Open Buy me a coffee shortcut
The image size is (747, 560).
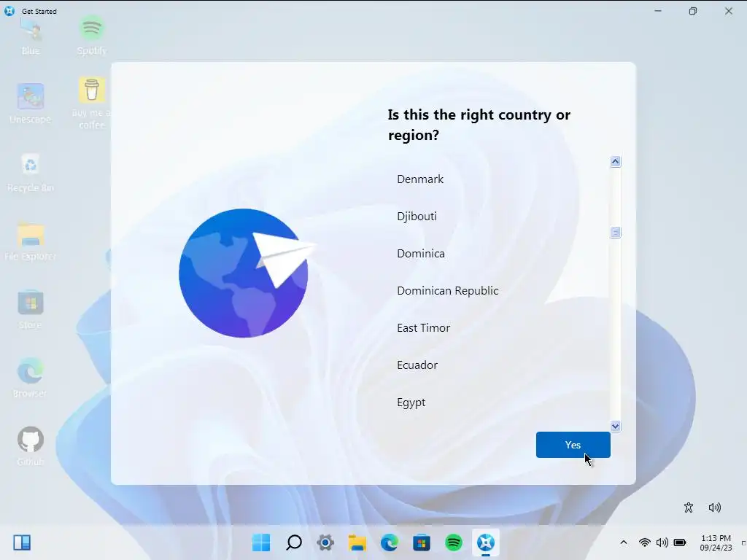(91, 104)
